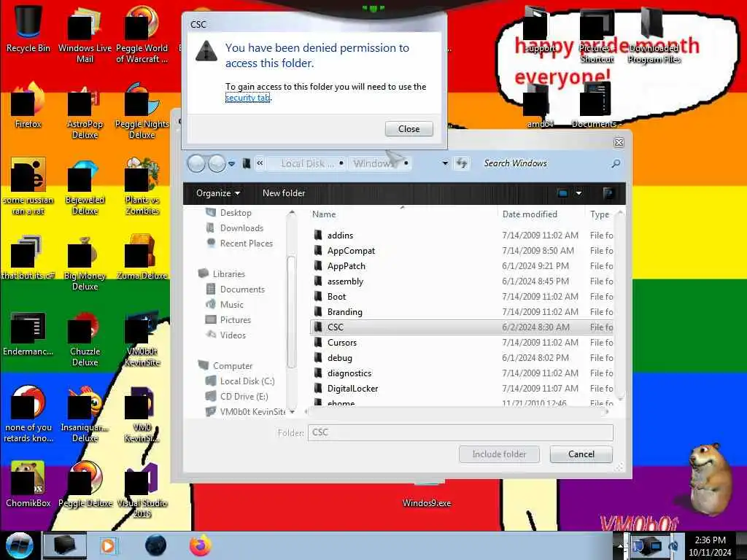747x560 pixels.
Task: Select the Cursors folder
Action: [462, 343]
